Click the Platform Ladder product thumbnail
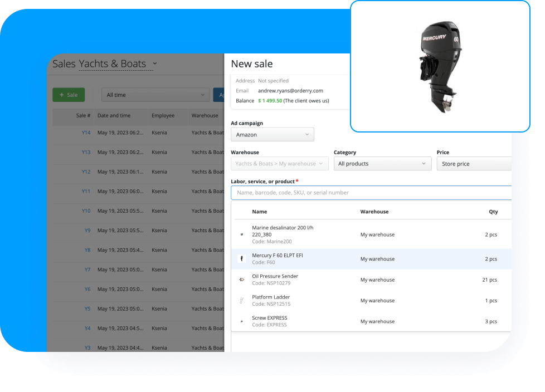Screen dimensions: 545x392 coord(241,300)
